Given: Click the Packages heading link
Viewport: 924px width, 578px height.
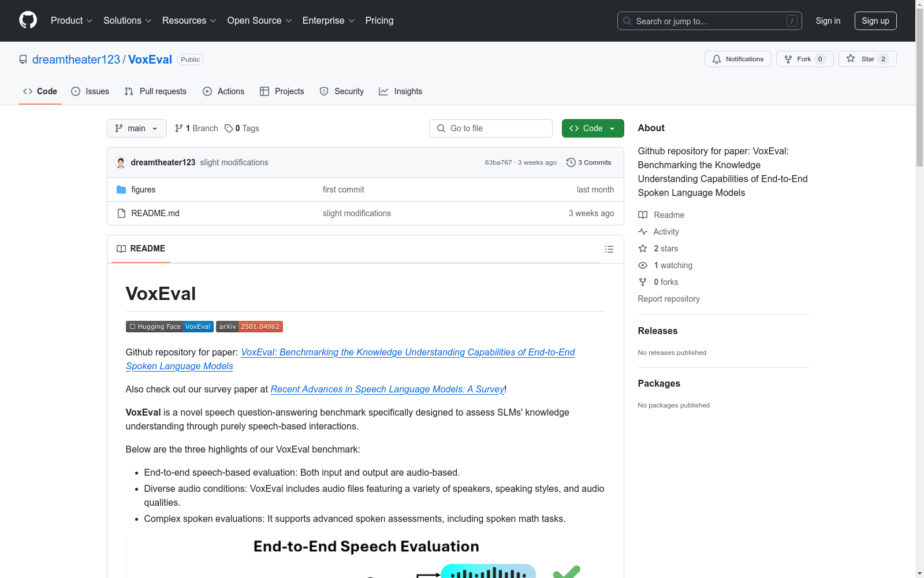Looking at the screenshot, I should [x=659, y=384].
